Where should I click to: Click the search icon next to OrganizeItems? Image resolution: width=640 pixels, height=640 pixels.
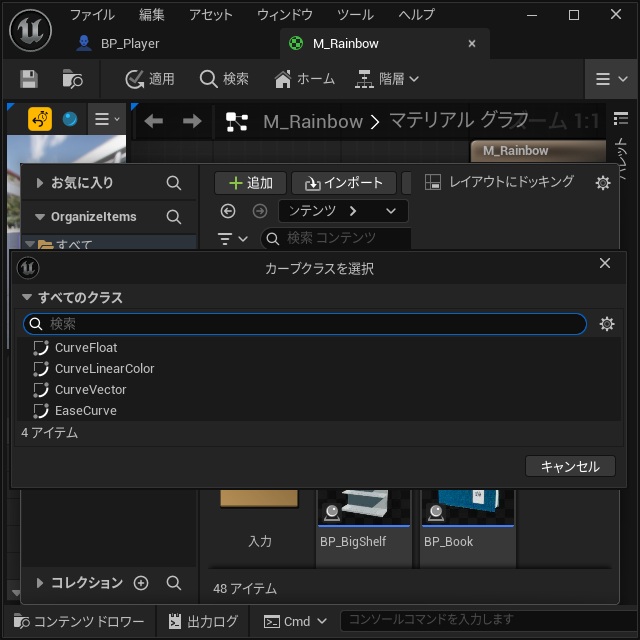[x=173, y=216]
